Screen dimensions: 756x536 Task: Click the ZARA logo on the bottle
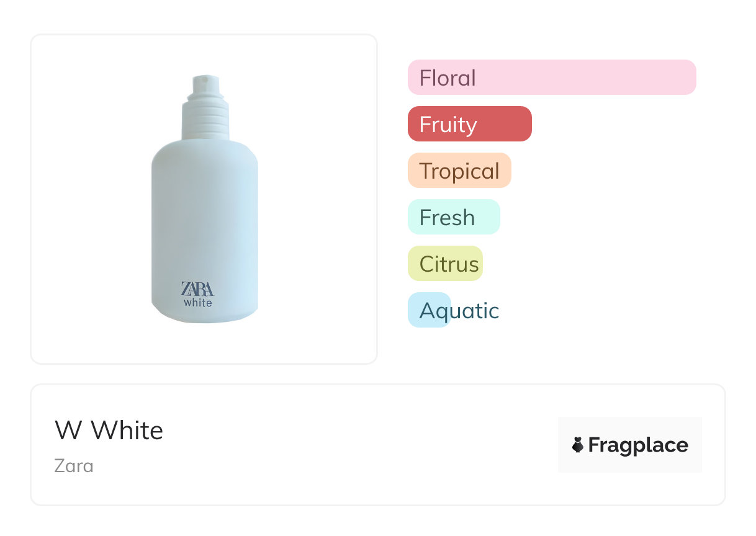[x=197, y=289]
